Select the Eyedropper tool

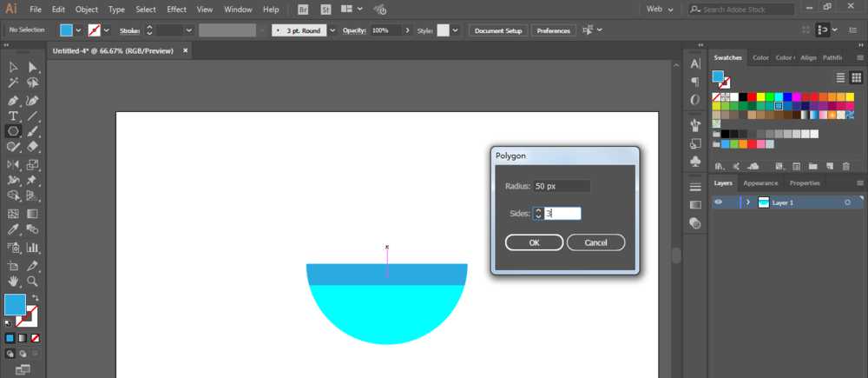point(13,230)
